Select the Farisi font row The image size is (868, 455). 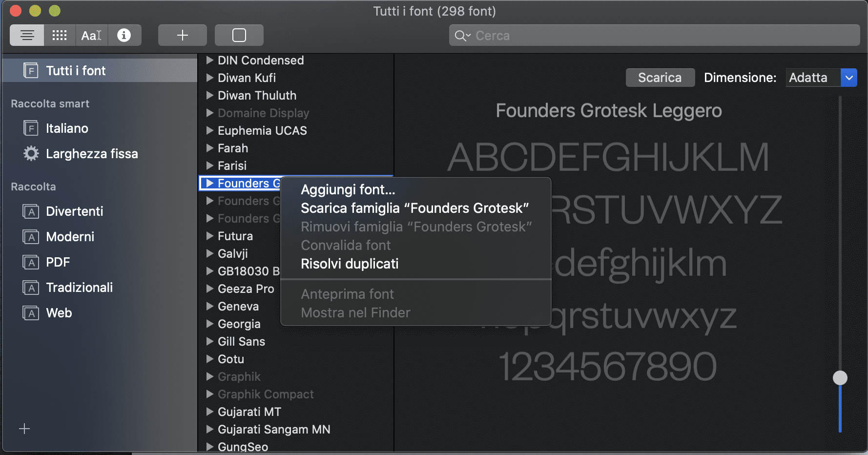pyautogui.click(x=296, y=165)
